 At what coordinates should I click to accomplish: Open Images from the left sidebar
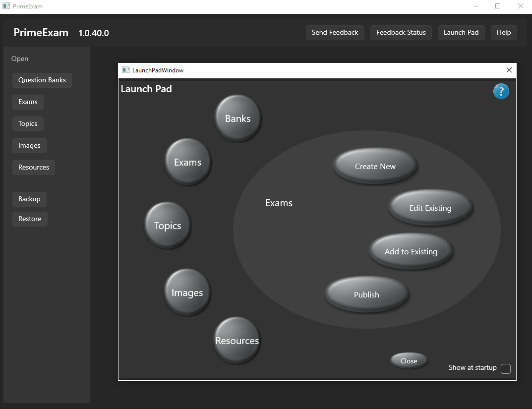click(x=29, y=145)
